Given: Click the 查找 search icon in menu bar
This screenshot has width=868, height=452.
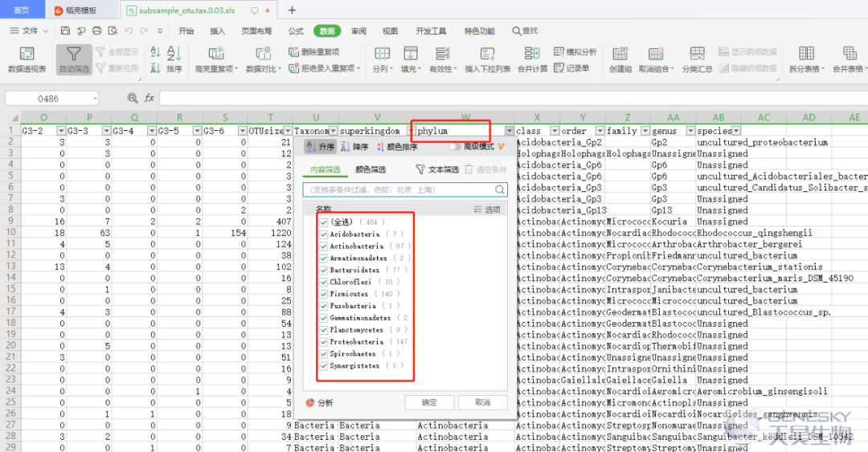Looking at the screenshot, I should pos(516,31).
